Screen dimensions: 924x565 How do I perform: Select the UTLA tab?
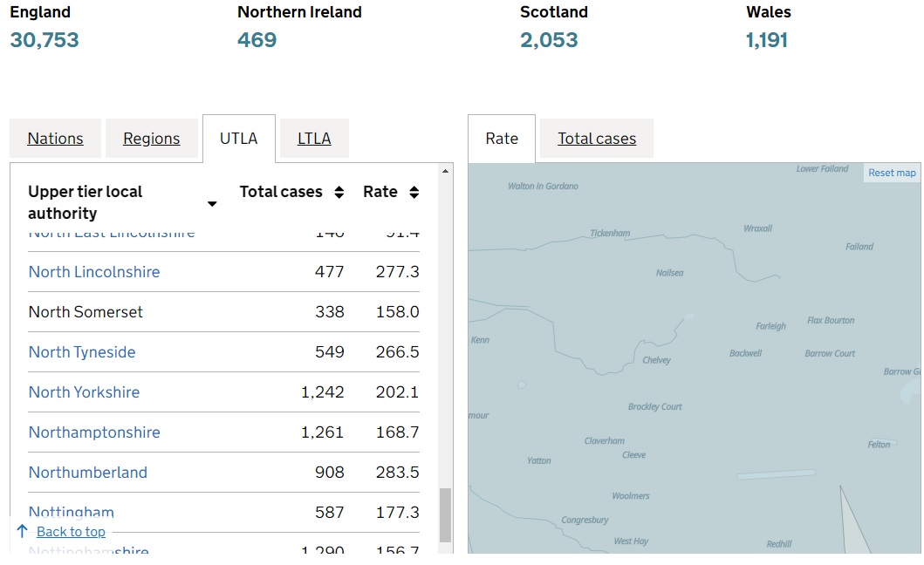click(238, 139)
